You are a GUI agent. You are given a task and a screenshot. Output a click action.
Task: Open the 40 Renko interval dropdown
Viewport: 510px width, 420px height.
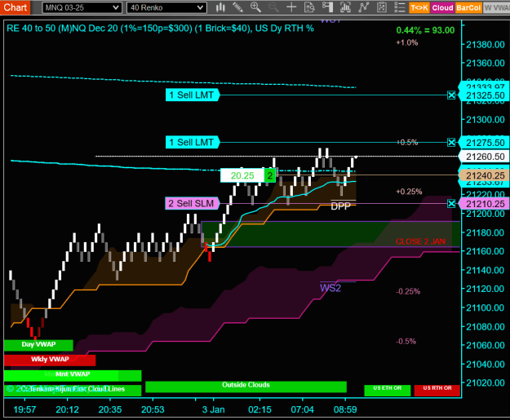pyautogui.click(x=166, y=7)
